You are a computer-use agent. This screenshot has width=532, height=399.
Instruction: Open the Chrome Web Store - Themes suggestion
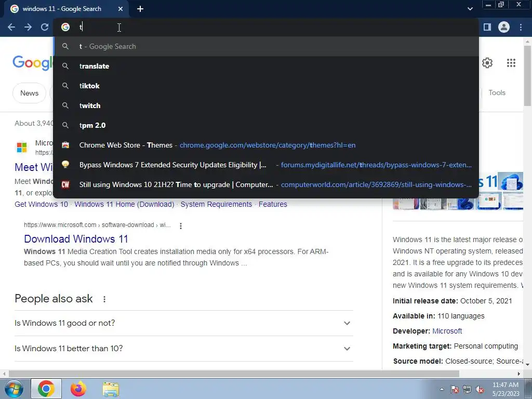[266, 145]
